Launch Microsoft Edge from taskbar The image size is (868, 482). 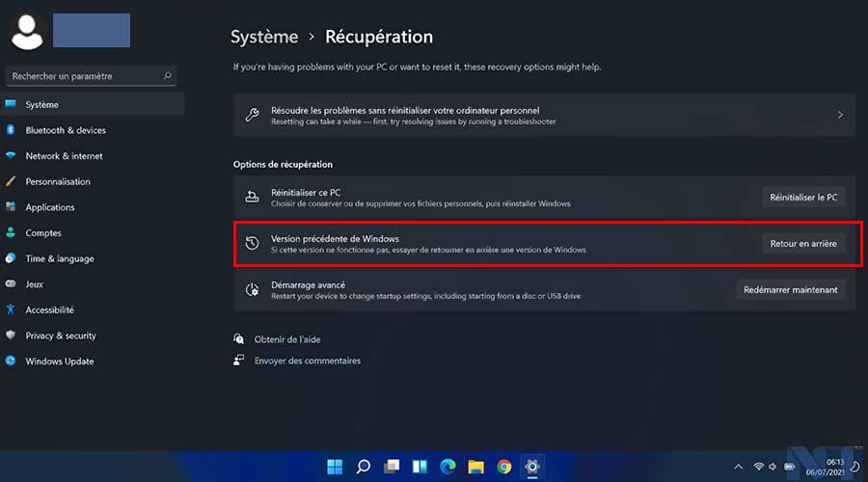448,467
